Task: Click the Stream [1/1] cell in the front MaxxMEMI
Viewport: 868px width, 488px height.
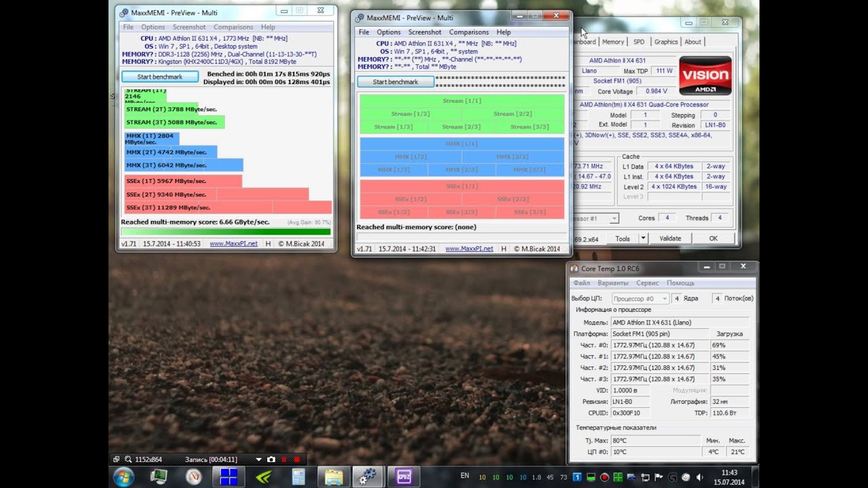Action: (x=462, y=101)
